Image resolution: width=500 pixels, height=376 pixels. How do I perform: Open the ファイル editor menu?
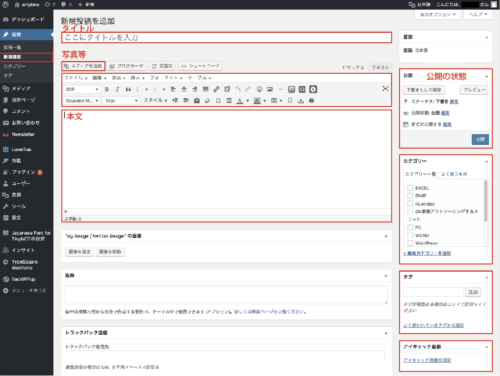tap(76, 78)
